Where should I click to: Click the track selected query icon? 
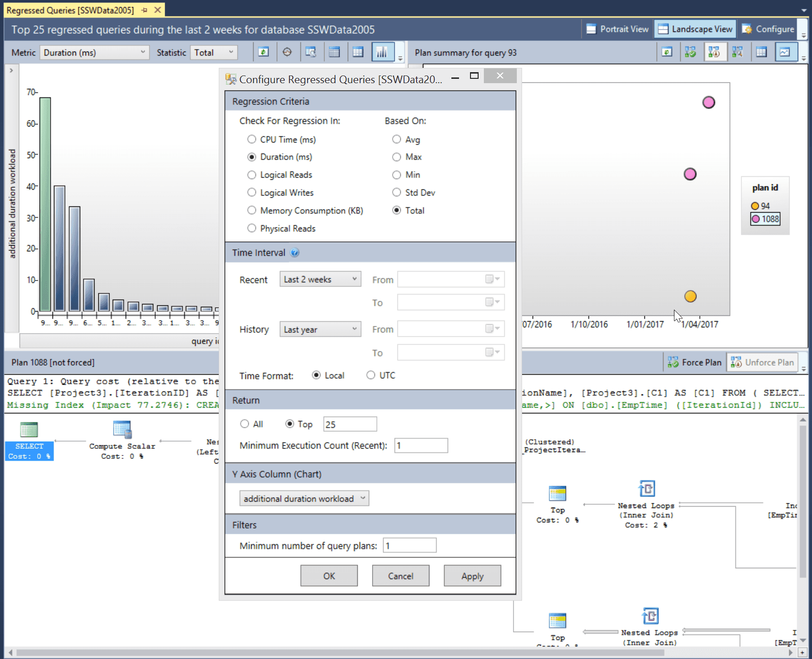[287, 52]
